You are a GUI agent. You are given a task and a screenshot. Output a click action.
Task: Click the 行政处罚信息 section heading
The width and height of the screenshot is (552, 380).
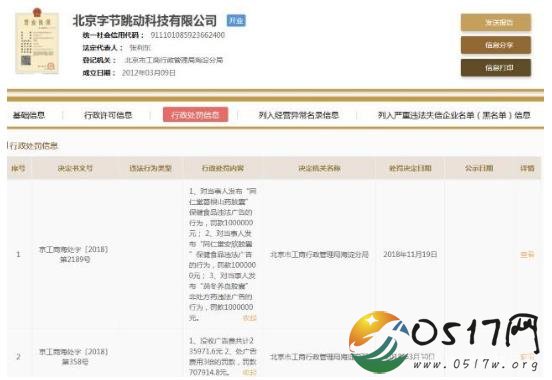pyautogui.click(x=33, y=146)
